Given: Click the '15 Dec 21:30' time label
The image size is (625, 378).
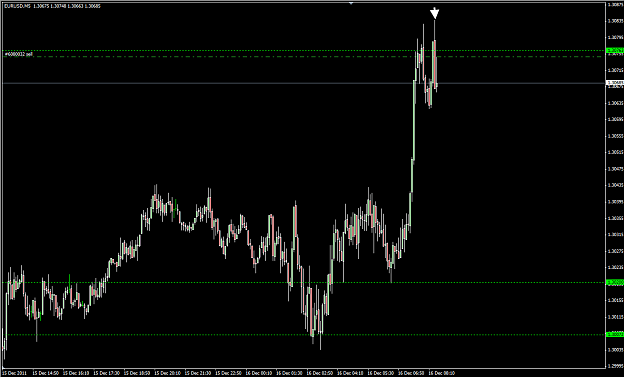Looking at the screenshot, I should coord(198,374).
